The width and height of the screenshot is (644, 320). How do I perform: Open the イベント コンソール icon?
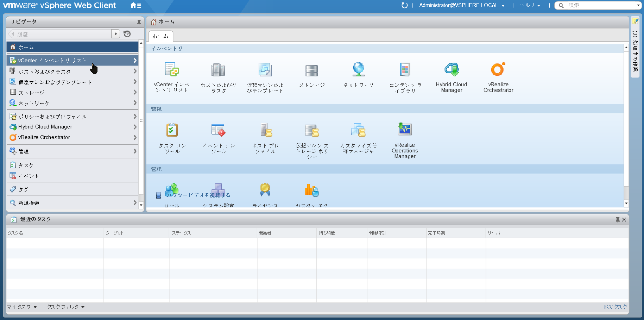[x=218, y=130]
